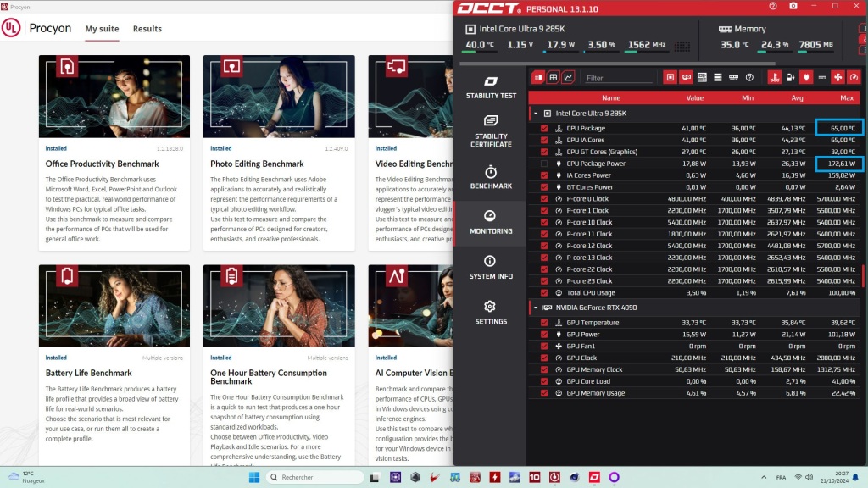Collapse Intel Core Ultra 9 285K group
This screenshot has width=868, height=488.
[536, 114]
